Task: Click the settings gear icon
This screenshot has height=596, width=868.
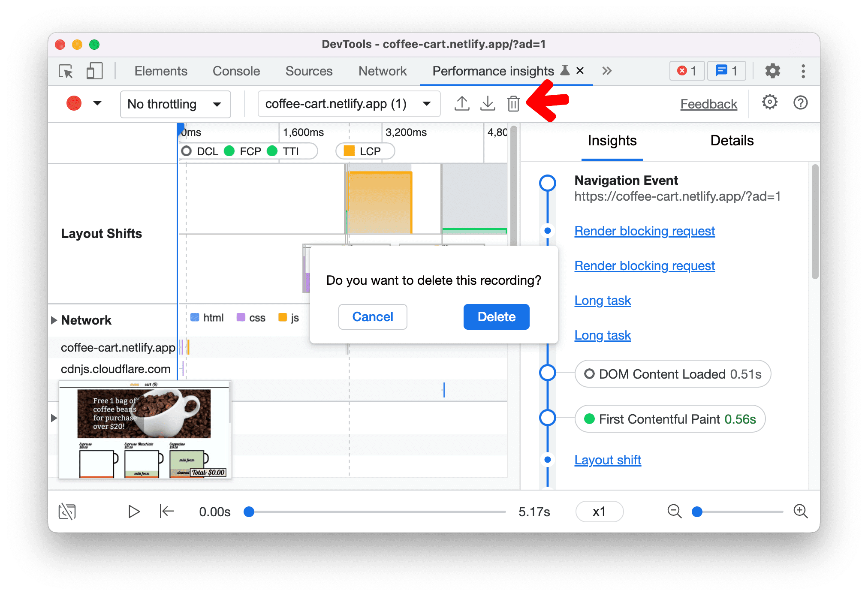Action: pos(772,71)
